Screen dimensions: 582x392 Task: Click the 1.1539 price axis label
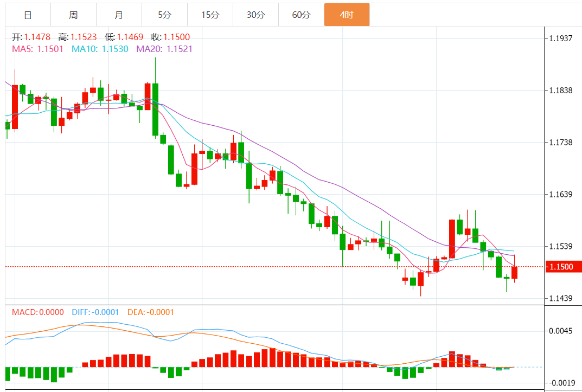[x=561, y=246]
